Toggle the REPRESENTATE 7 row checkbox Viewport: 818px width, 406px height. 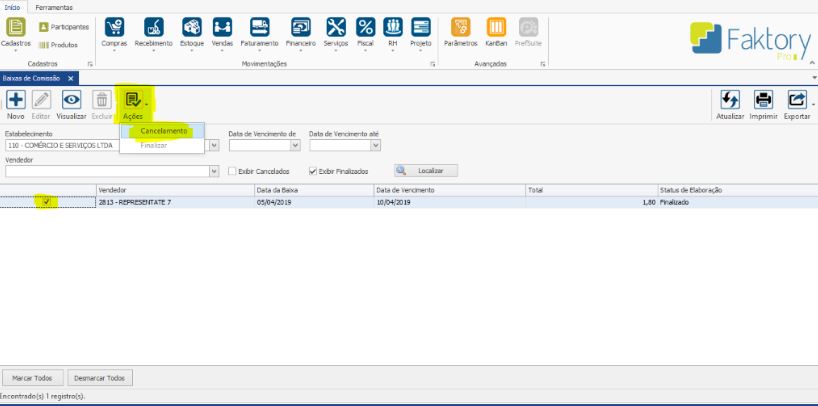(x=47, y=201)
